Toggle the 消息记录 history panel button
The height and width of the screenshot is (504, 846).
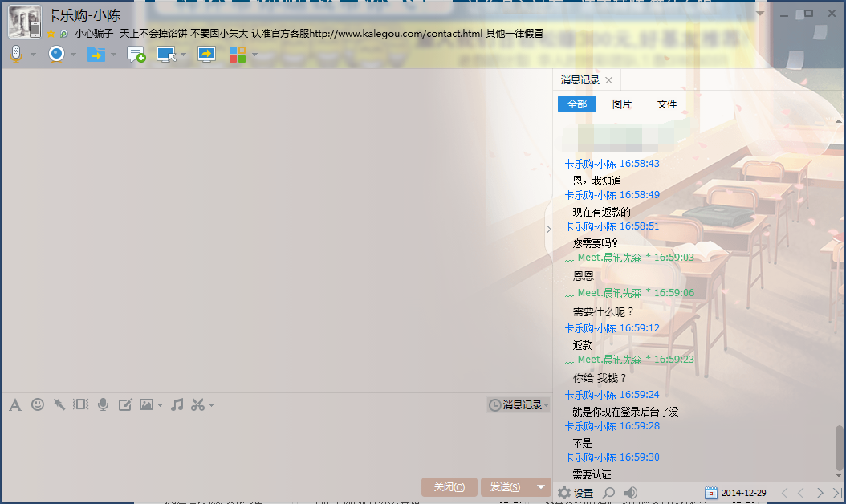tap(519, 405)
